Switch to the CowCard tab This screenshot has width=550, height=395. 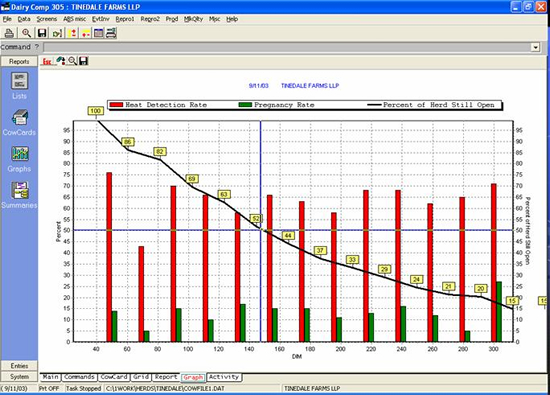114,377
